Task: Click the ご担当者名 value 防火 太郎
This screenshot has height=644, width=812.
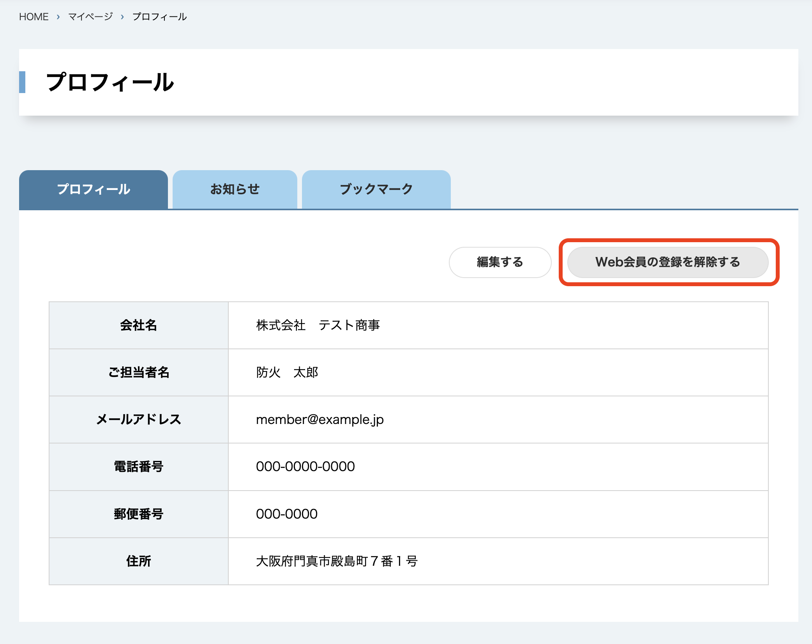Action: tap(287, 372)
